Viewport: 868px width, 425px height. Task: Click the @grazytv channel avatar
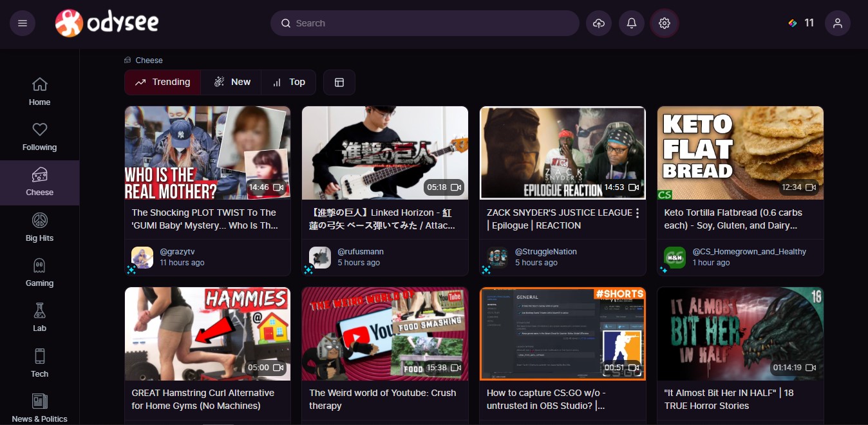[x=142, y=258]
